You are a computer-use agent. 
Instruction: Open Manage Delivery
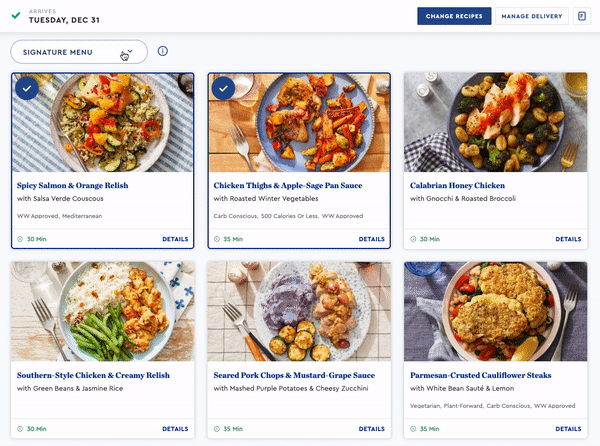[532, 16]
